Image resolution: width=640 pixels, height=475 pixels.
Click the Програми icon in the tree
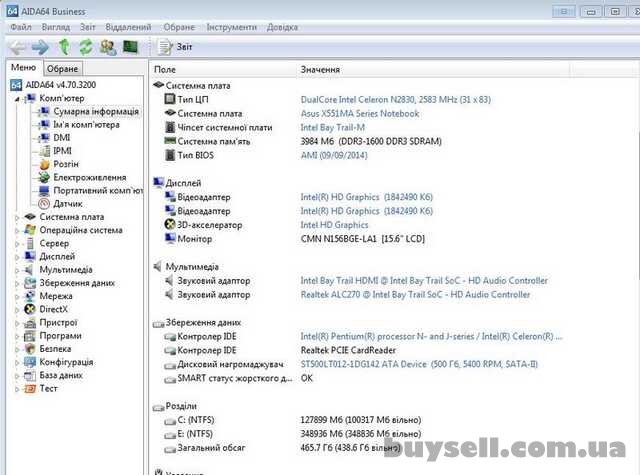tap(30, 336)
